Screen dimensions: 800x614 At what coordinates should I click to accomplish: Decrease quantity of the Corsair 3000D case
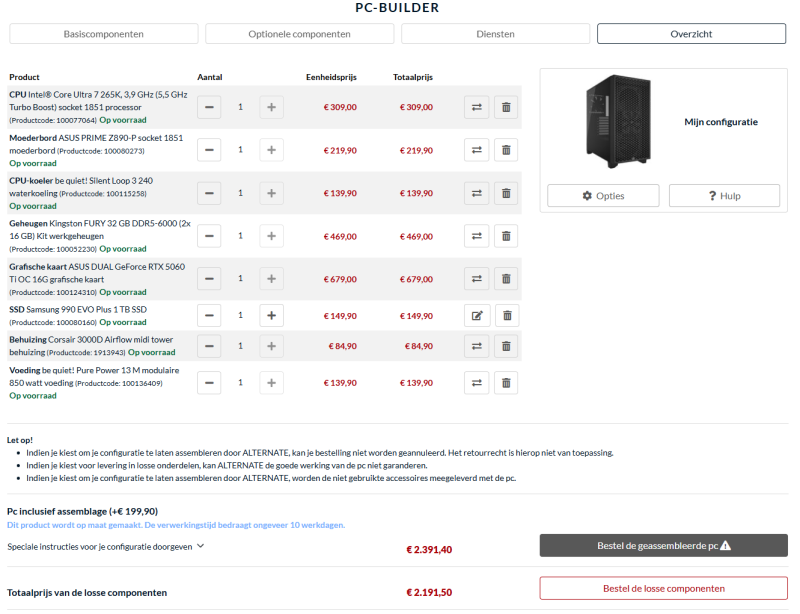click(209, 347)
